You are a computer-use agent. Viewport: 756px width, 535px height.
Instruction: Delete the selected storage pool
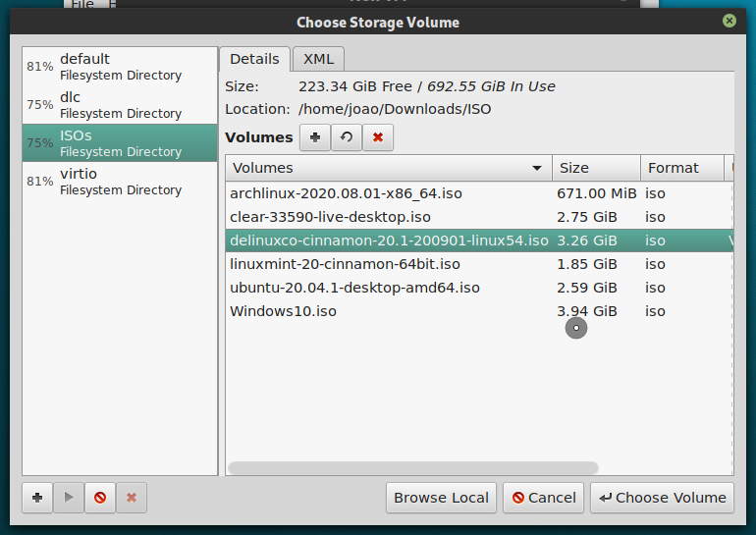point(132,498)
